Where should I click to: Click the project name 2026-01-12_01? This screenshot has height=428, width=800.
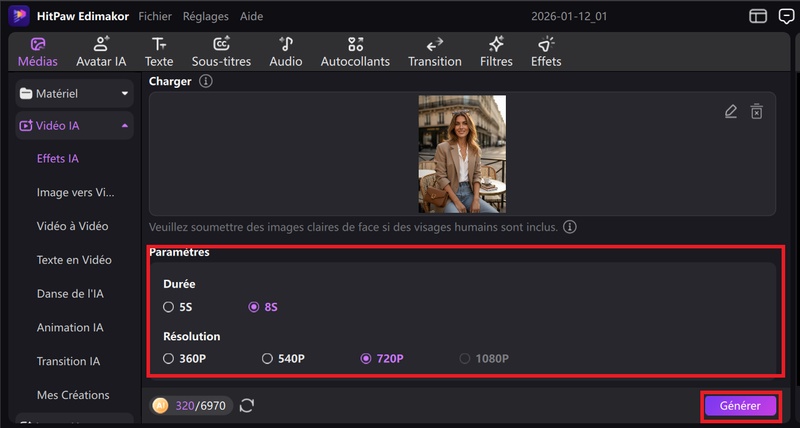[569, 16]
